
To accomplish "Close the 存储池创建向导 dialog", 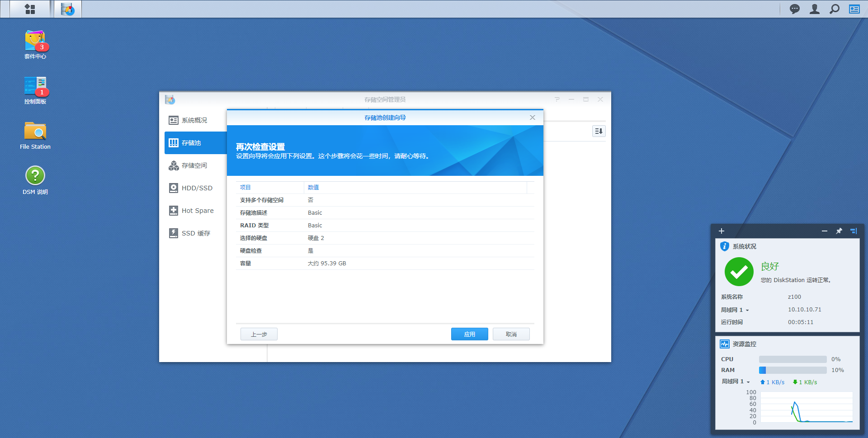I will point(533,118).
